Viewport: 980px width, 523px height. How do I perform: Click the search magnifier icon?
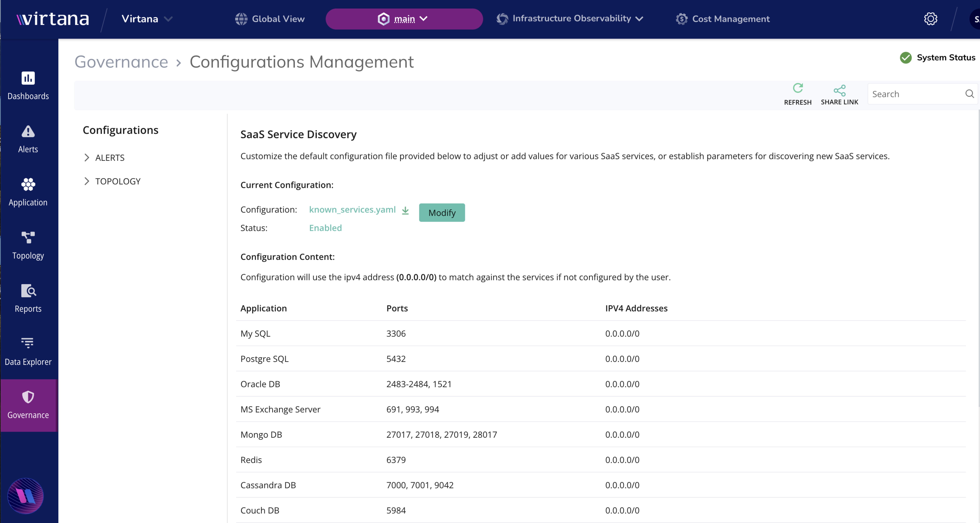click(970, 94)
